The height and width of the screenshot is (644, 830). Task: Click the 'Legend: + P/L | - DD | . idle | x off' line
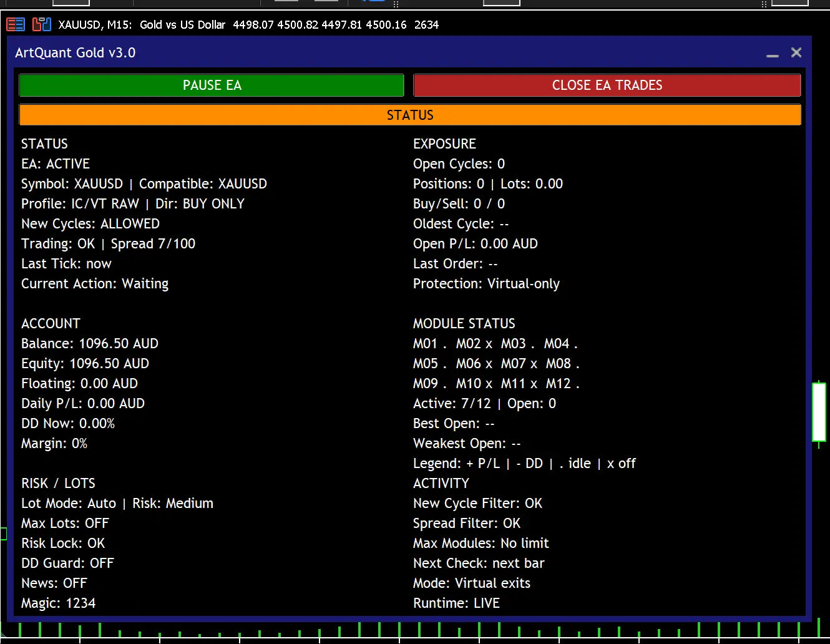(x=524, y=463)
